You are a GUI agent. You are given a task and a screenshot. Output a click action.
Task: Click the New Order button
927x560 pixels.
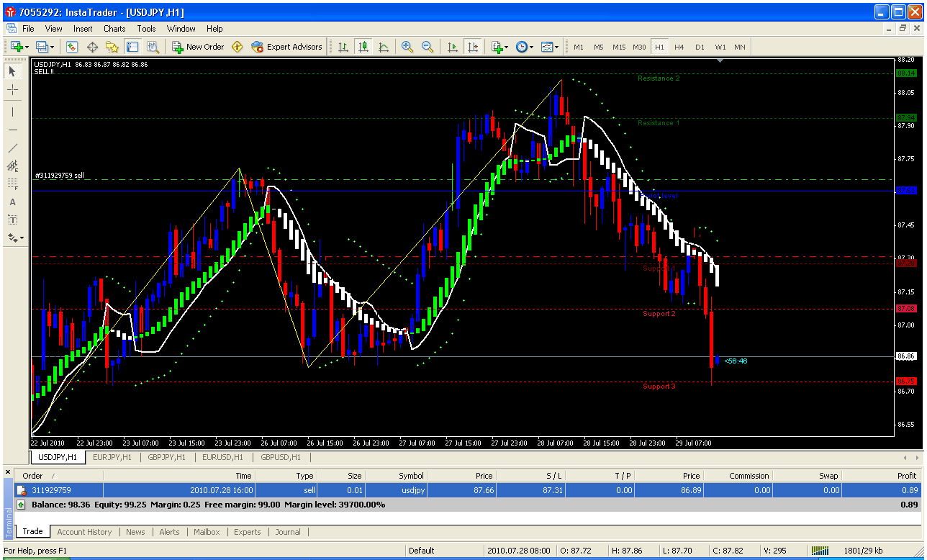pos(198,47)
